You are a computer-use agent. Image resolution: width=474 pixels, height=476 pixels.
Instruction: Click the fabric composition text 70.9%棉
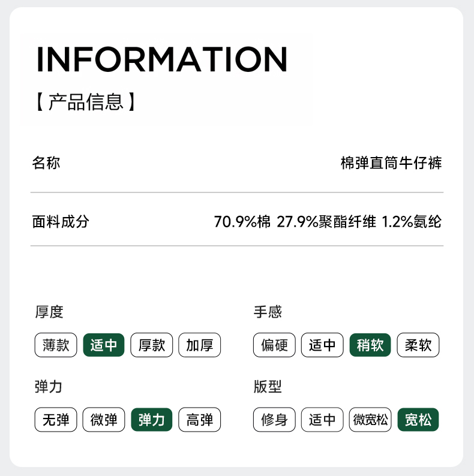[242, 222]
